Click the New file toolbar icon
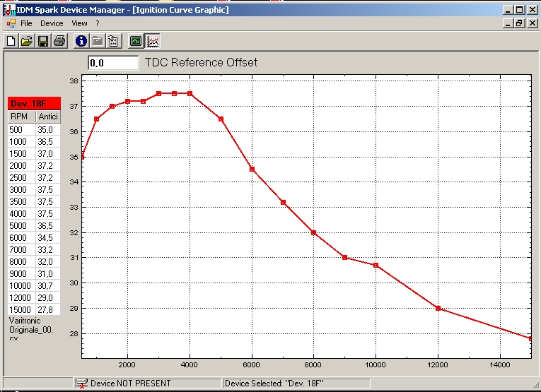The height and width of the screenshot is (392, 541). coord(11,41)
